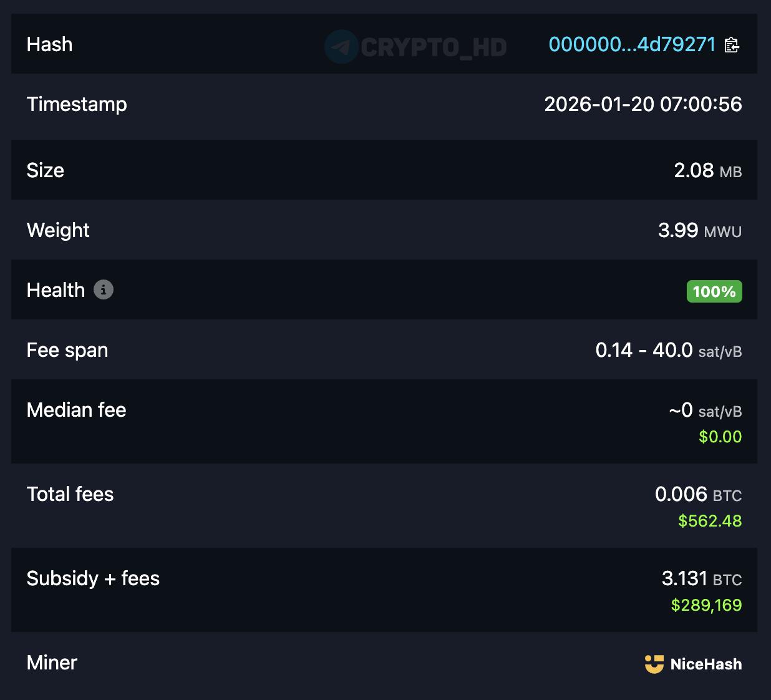Click the subsidy value 3.131 BTC

point(702,578)
